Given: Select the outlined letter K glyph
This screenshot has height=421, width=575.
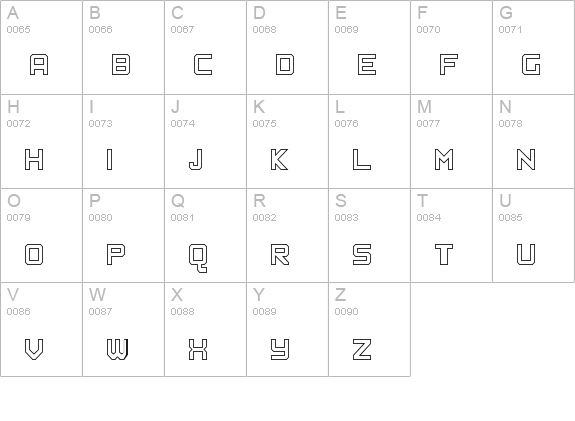Looking at the screenshot, I should [x=279, y=159].
